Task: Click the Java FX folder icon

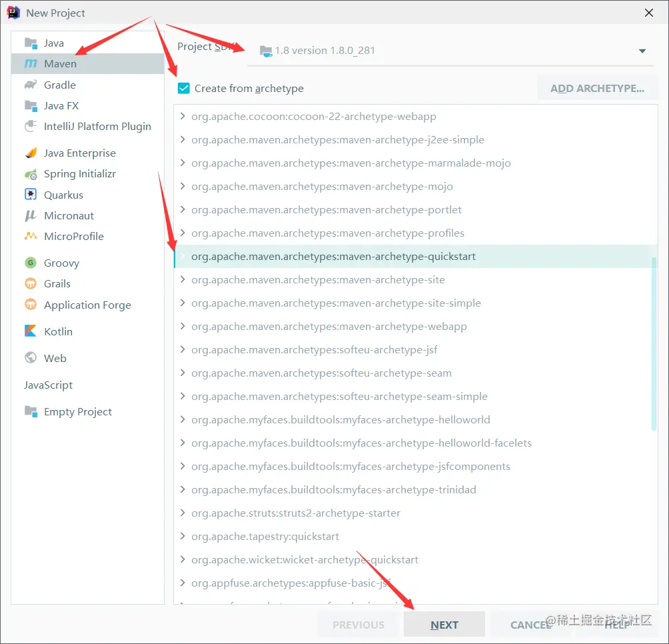Action: click(31, 105)
